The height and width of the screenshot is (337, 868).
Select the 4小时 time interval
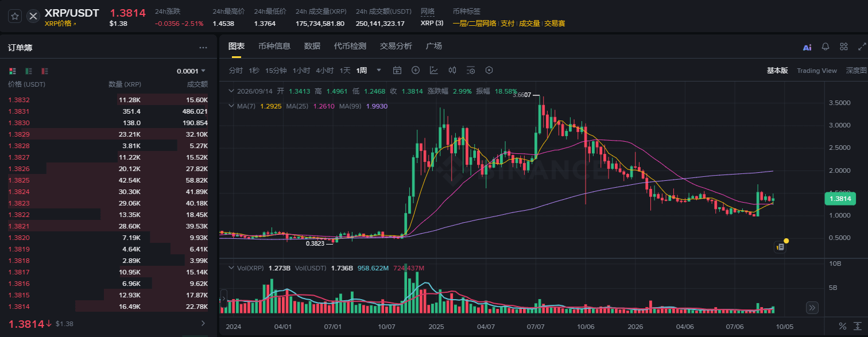coord(324,70)
